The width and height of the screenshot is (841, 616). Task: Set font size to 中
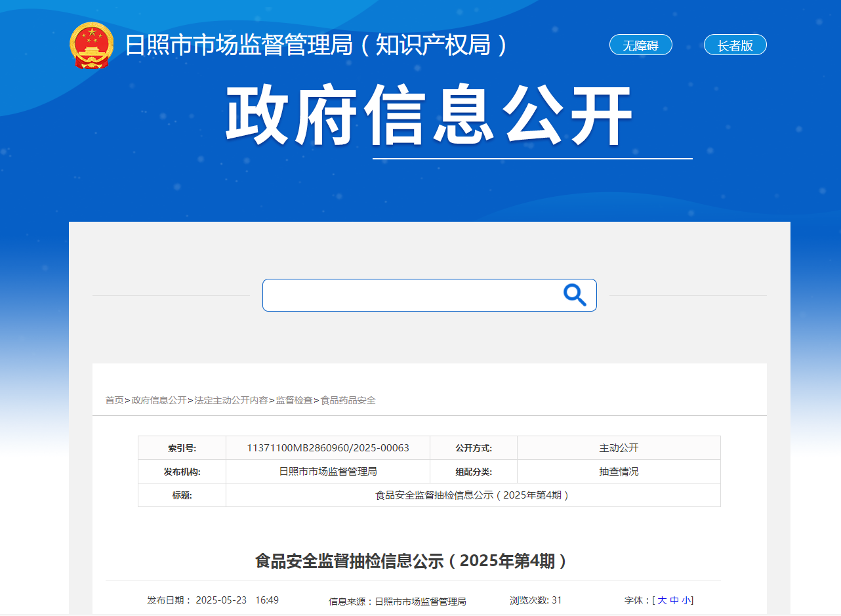[x=674, y=600]
